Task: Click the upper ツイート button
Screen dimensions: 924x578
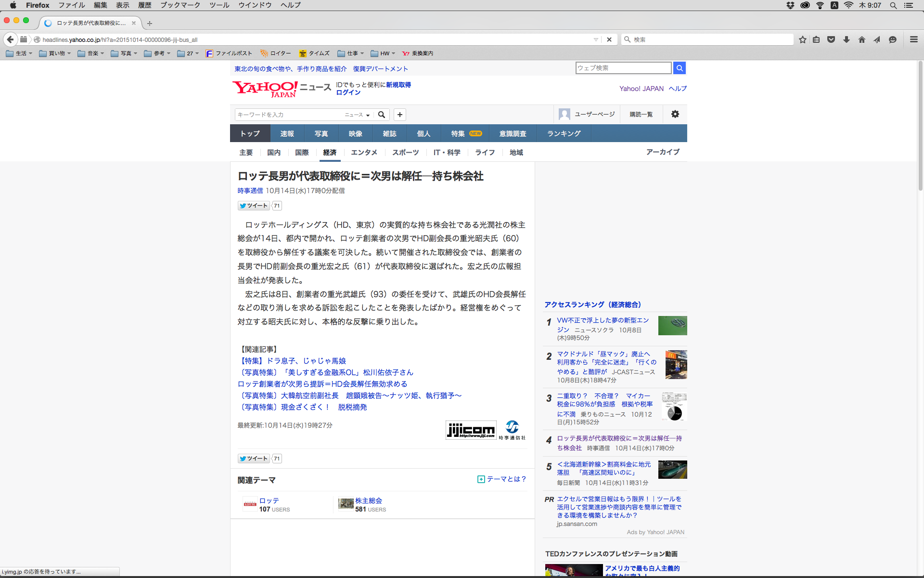Action: [x=254, y=206]
